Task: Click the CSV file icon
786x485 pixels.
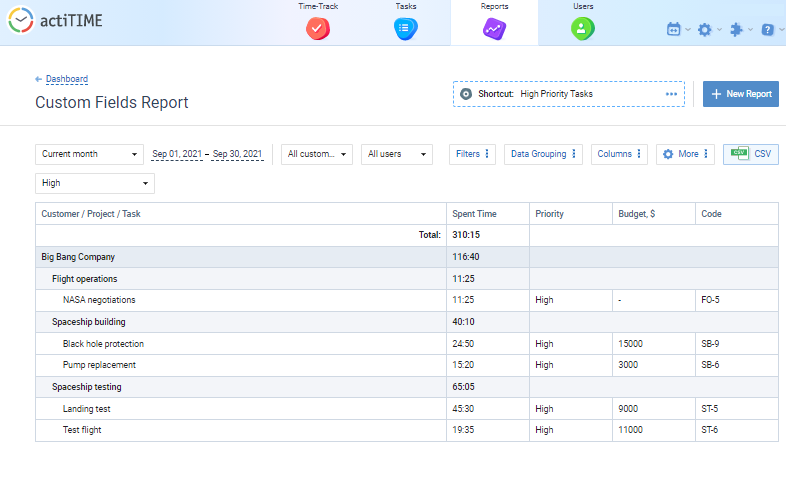Action: 739,153
